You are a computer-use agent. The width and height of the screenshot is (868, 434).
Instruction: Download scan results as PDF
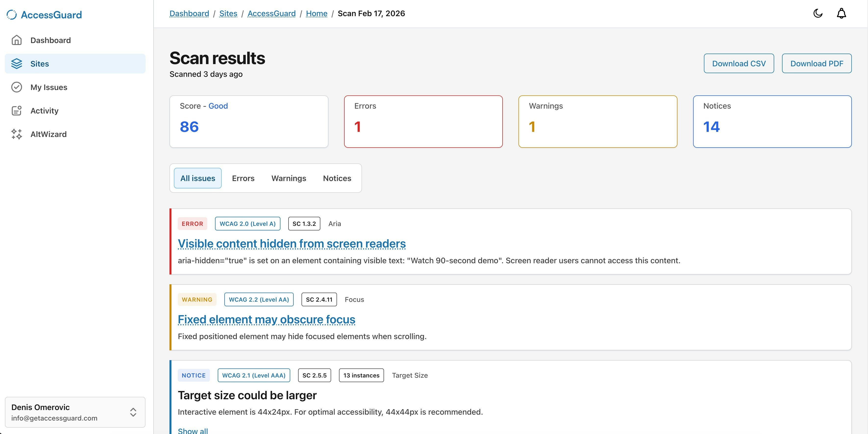[x=817, y=63]
